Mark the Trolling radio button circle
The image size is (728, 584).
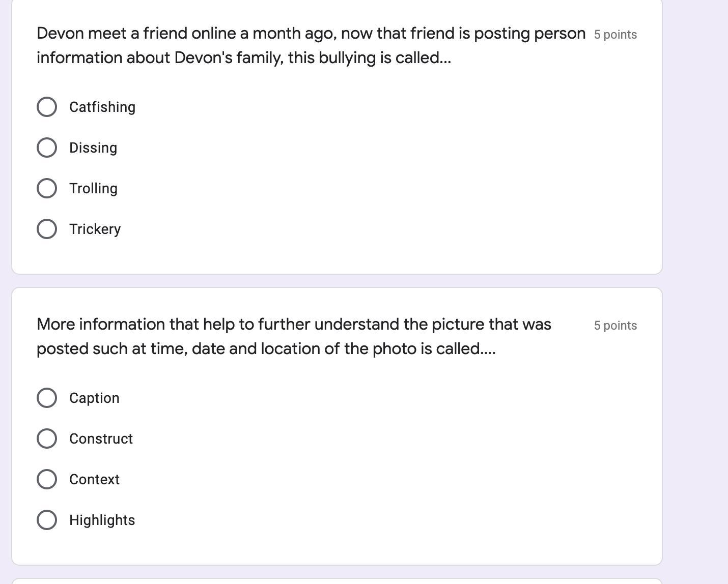coord(47,188)
